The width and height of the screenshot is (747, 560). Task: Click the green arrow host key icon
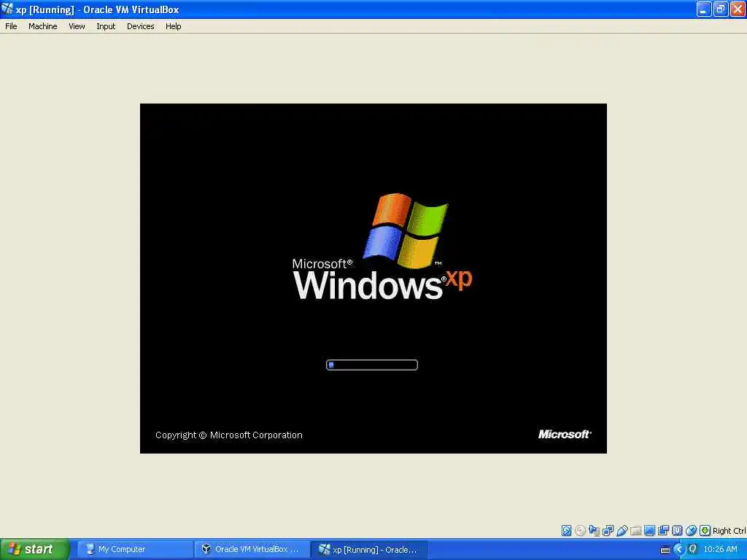click(x=705, y=531)
